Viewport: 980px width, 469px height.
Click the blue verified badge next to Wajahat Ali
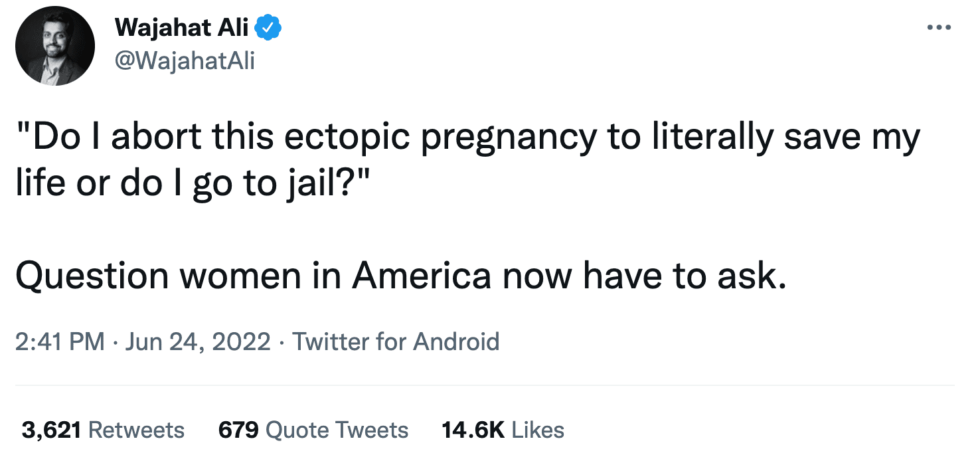coord(268,27)
